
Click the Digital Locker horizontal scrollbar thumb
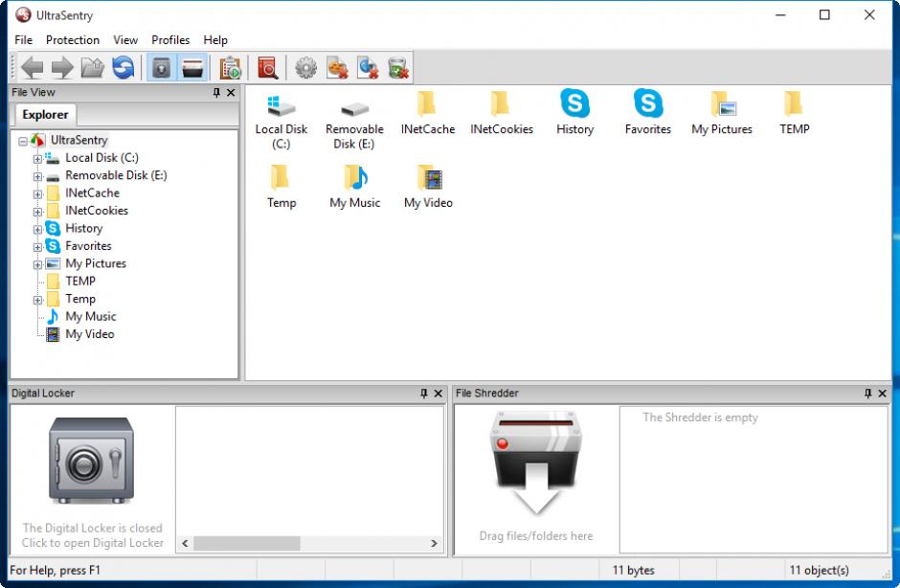[x=247, y=543]
